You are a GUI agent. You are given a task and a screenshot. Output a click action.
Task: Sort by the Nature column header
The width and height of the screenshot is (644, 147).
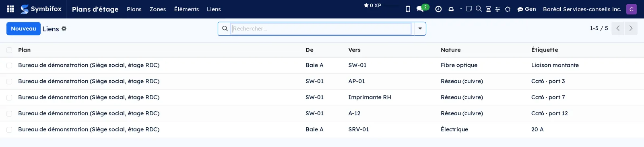(451, 50)
